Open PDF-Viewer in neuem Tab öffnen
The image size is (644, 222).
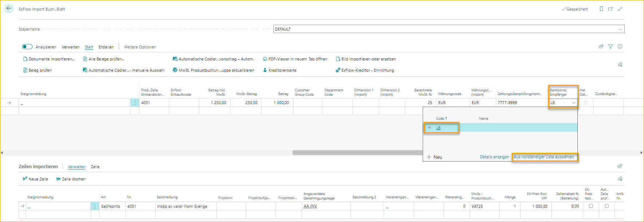coord(295,59)
